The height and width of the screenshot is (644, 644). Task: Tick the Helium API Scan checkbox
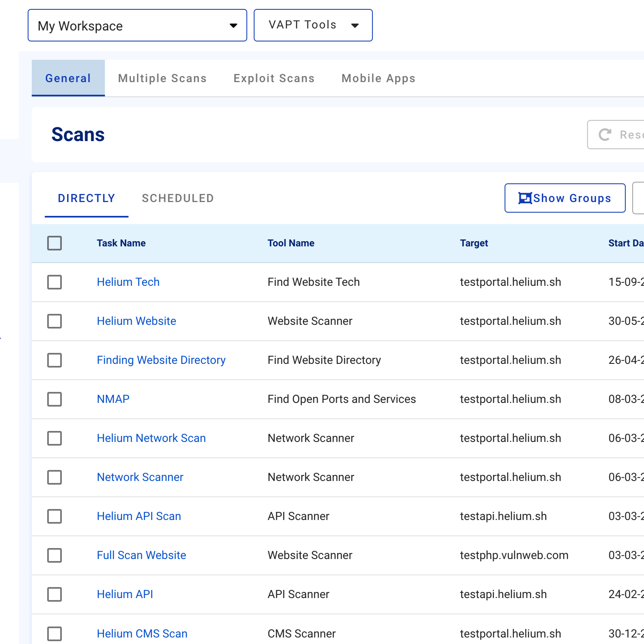pos(54,516)
